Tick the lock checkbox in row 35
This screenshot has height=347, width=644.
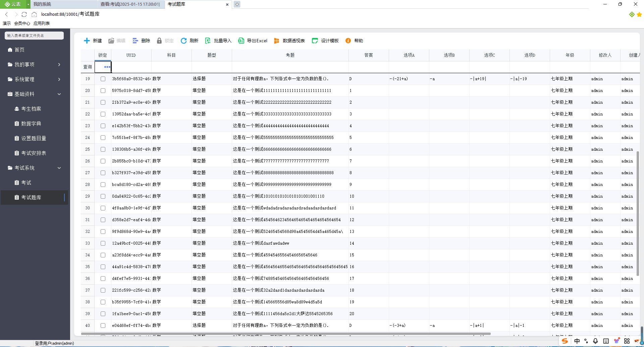pyautogui.click(x=103, y=267)
